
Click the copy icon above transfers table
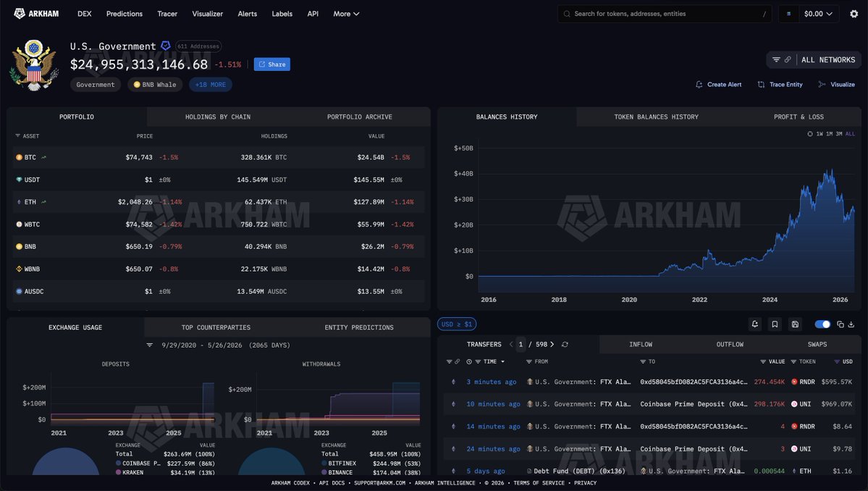click(x=840, y=324)
